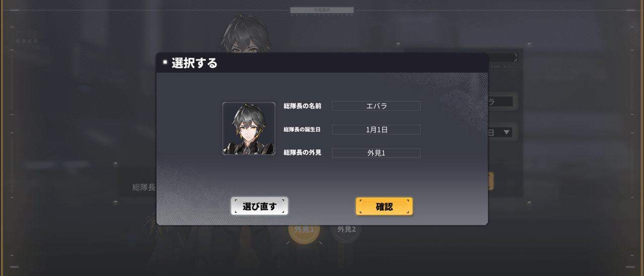This screenshot has width=644, height=276.
Task: Click the orange button edge behind the dialog
Action: [x=491, y=181]
